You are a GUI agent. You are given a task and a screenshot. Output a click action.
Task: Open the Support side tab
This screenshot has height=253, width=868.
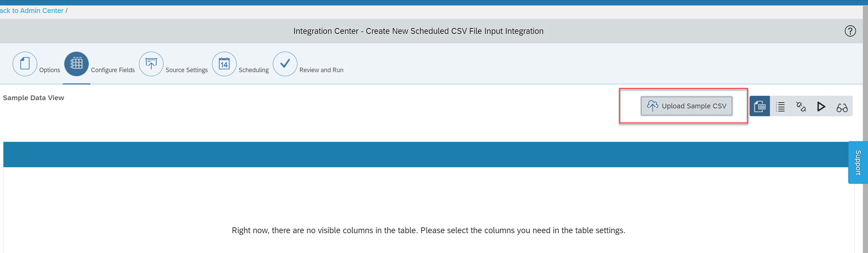click(858, 162)
